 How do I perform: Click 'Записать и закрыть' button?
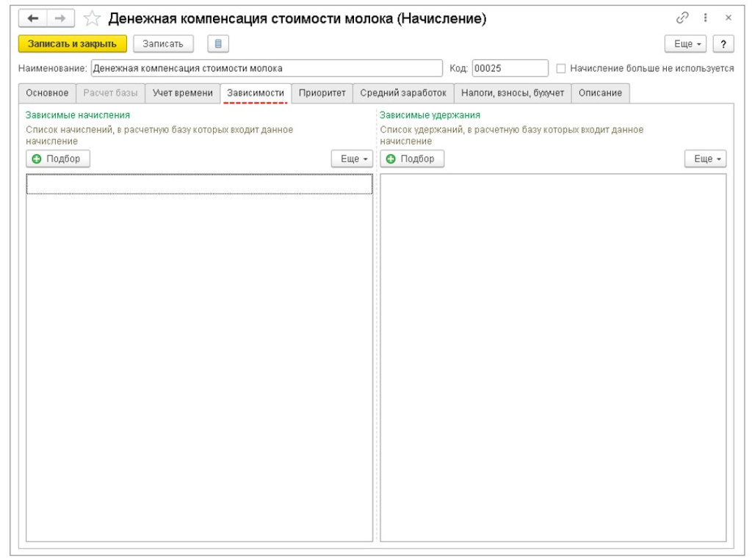click(x=73, y=43)
